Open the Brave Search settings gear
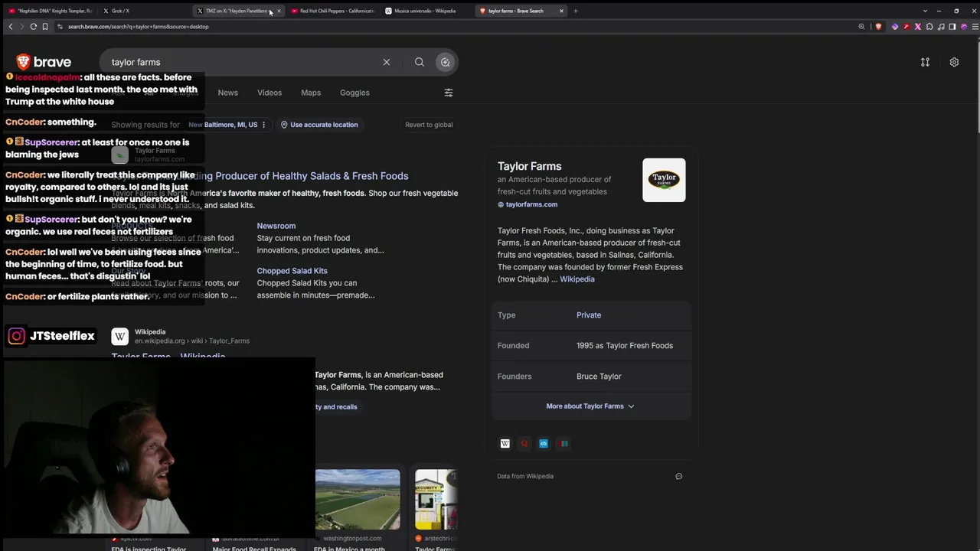The image size is (980, 551). point(954,62)
